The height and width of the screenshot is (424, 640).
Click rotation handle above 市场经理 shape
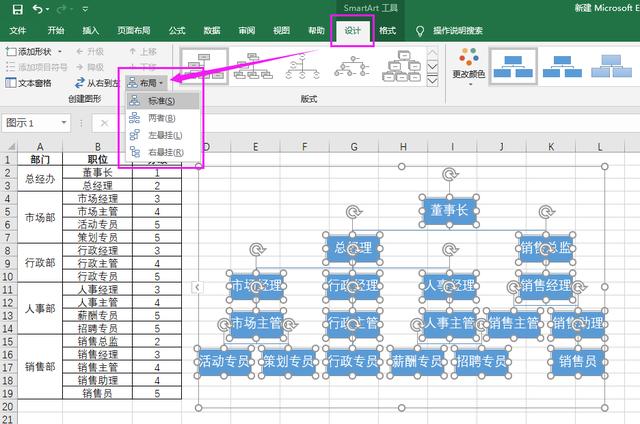(x=257, y=249)
